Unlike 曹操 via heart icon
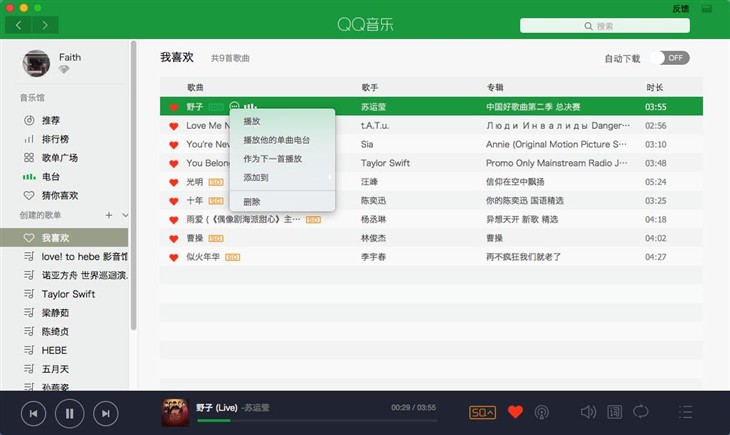This screenshot has height=435, width=730. 174,238
